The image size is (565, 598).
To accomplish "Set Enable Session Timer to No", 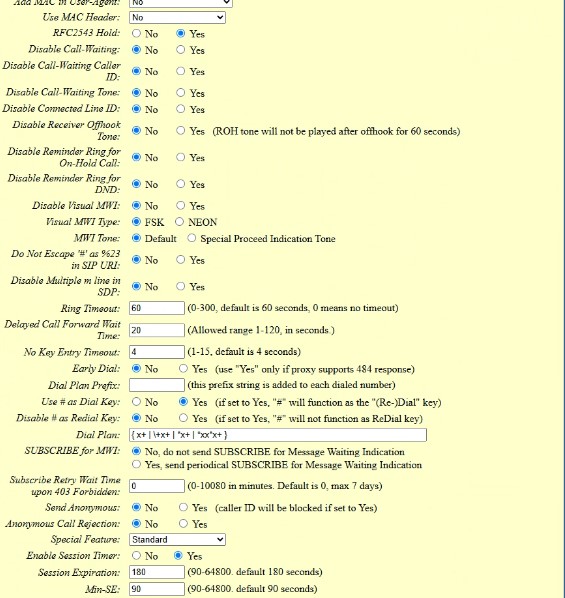I will click(x=136, y=556).
